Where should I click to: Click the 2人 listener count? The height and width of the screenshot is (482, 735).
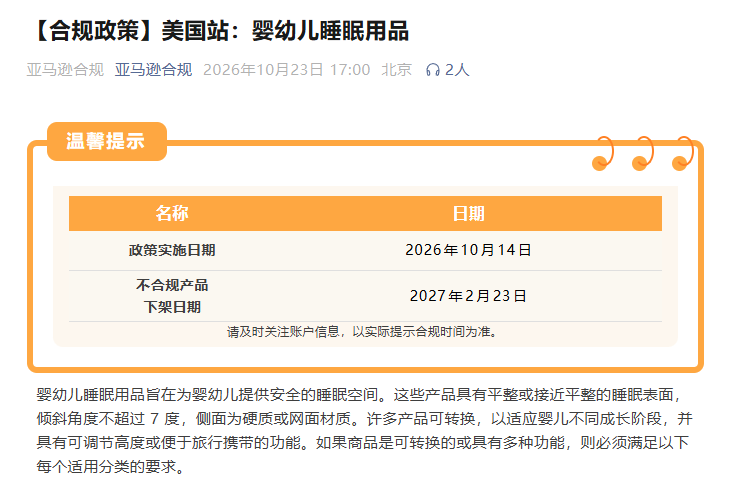click(457, 70)
